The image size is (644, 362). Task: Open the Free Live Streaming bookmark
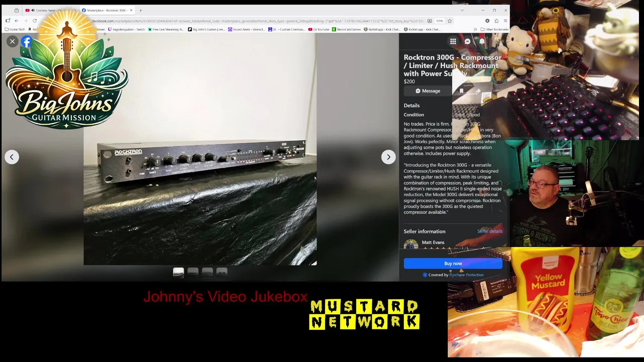166,30
